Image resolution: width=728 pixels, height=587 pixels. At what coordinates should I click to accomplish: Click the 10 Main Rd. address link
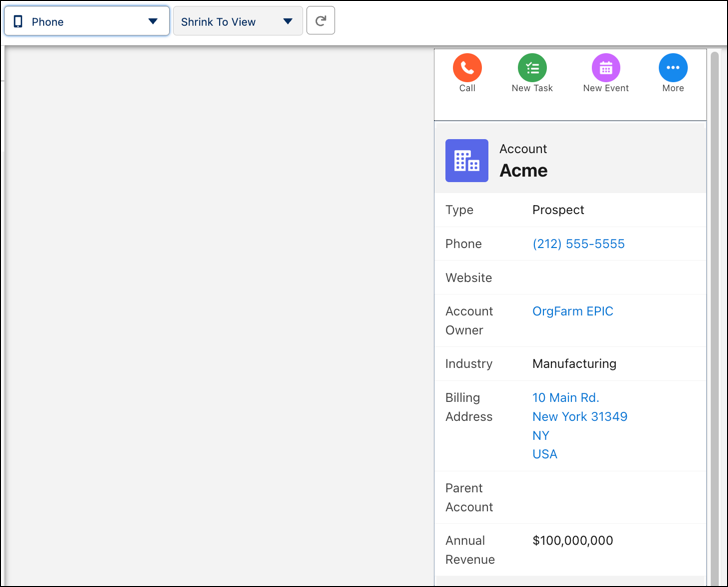(566, 398)
